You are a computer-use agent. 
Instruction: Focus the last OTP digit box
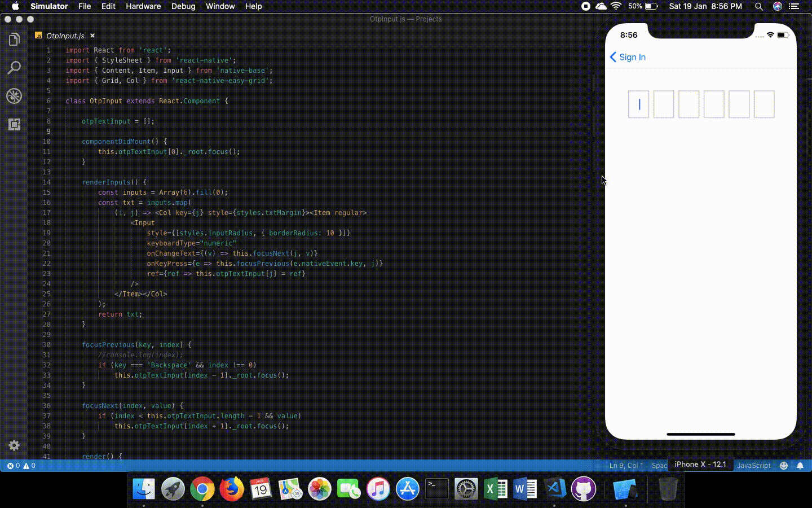[764, 104]
